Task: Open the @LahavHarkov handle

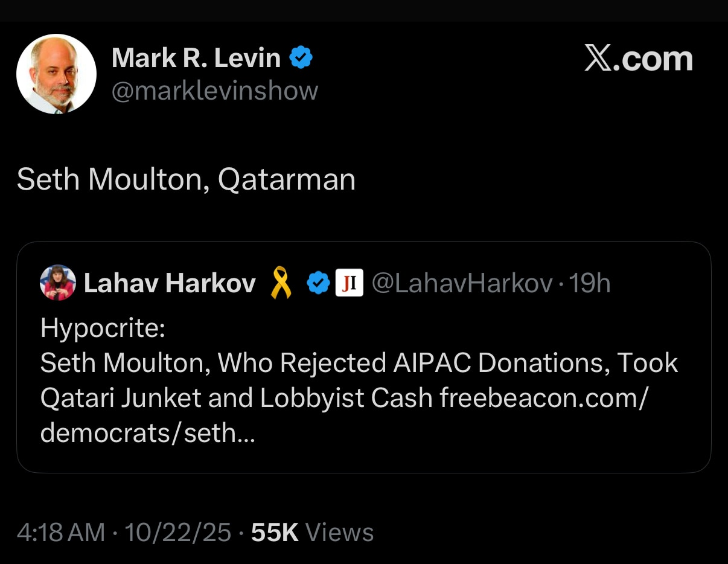Action: [x=462, y=283]
